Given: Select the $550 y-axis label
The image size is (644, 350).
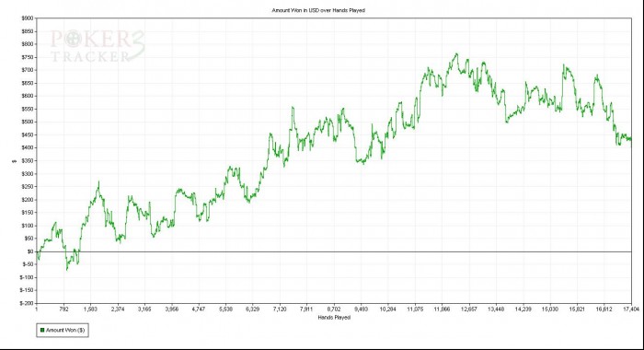Looking at the screenshot, I should pos(28,109).
